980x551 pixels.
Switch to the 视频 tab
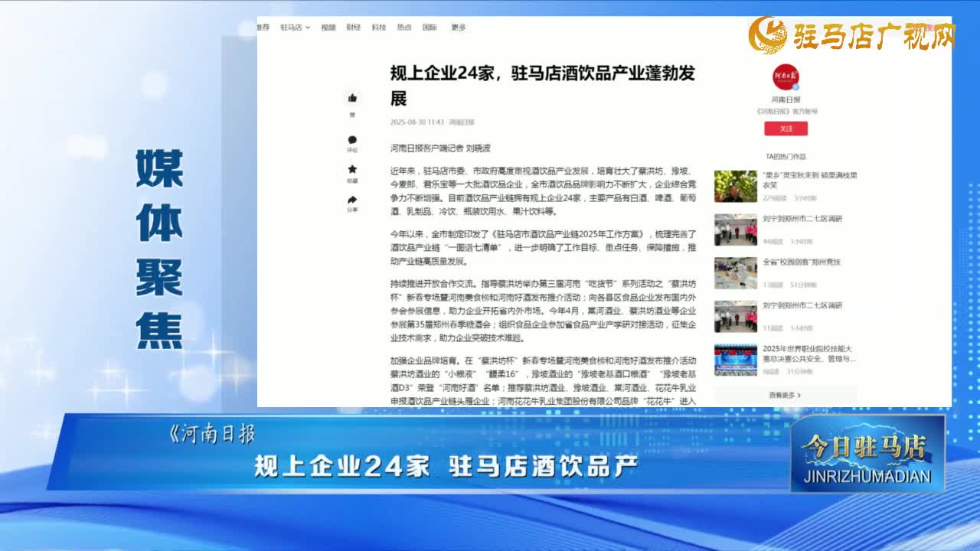pyautogui.click(x=328, y=28)
